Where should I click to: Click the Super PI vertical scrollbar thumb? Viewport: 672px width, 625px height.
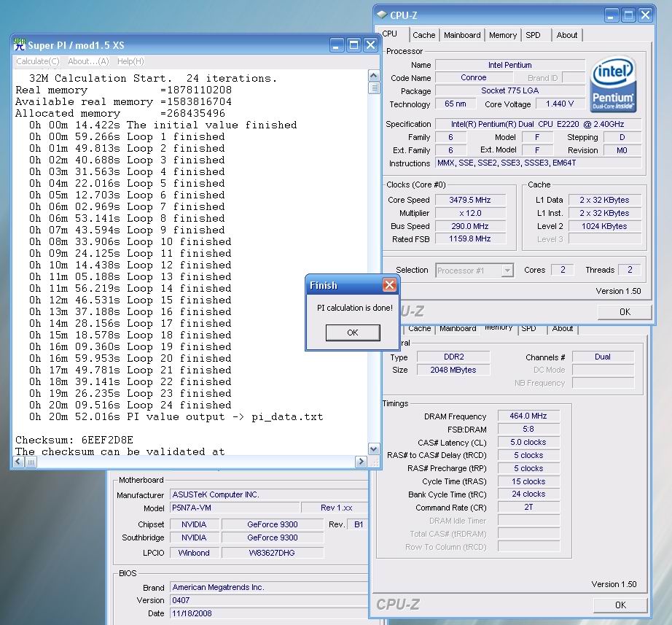[x=374, y=88]
